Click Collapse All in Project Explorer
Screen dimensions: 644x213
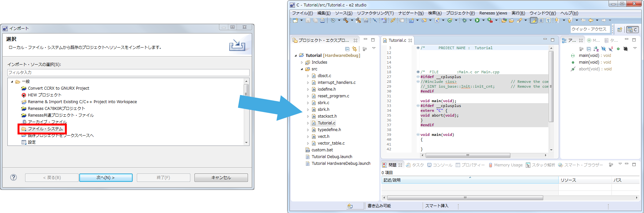(x=347, y=49)
